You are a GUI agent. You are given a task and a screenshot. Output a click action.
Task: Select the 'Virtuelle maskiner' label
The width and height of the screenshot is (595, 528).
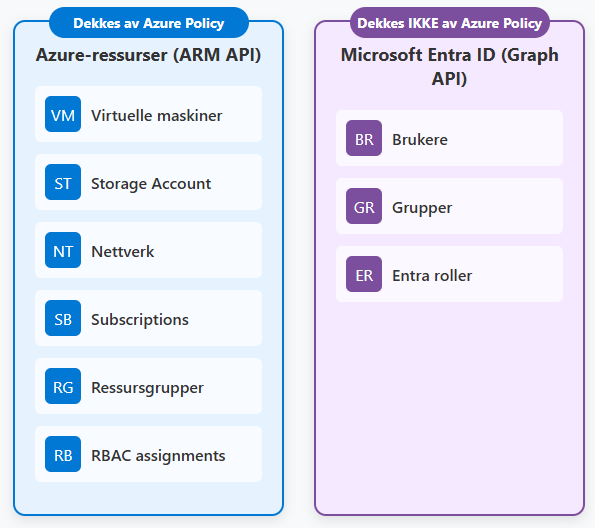(x=157, y=115)
